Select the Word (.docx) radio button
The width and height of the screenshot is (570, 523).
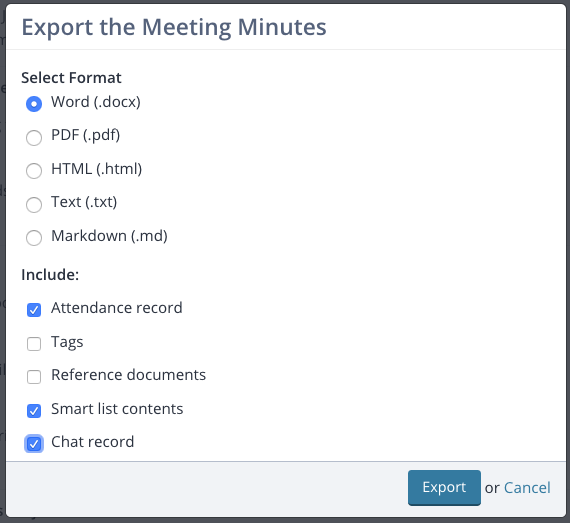tap(34, 104)
